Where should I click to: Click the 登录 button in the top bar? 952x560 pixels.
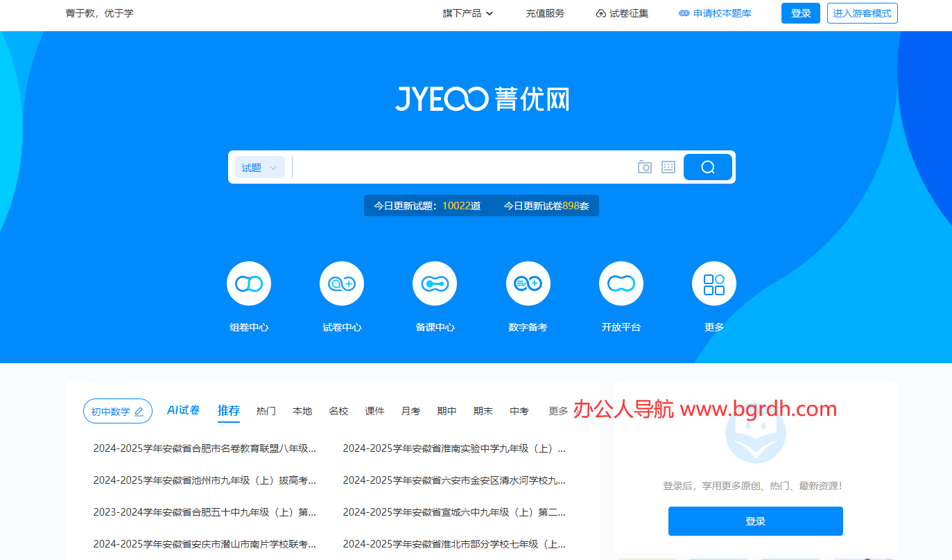click(x=801, y=13)
